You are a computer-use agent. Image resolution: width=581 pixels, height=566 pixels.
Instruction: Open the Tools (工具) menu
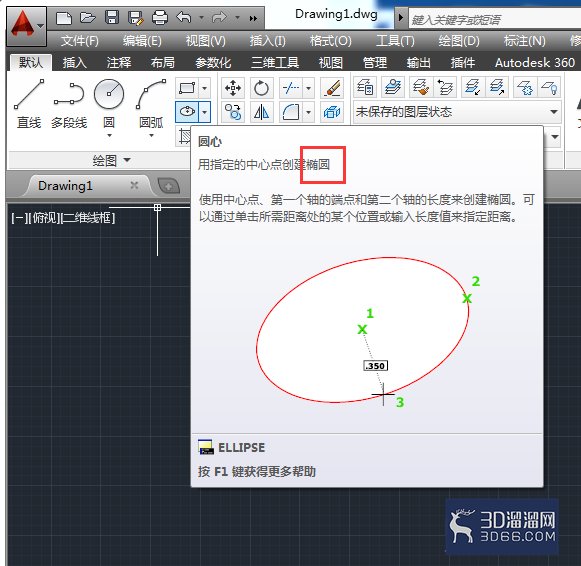click(395, 40)
